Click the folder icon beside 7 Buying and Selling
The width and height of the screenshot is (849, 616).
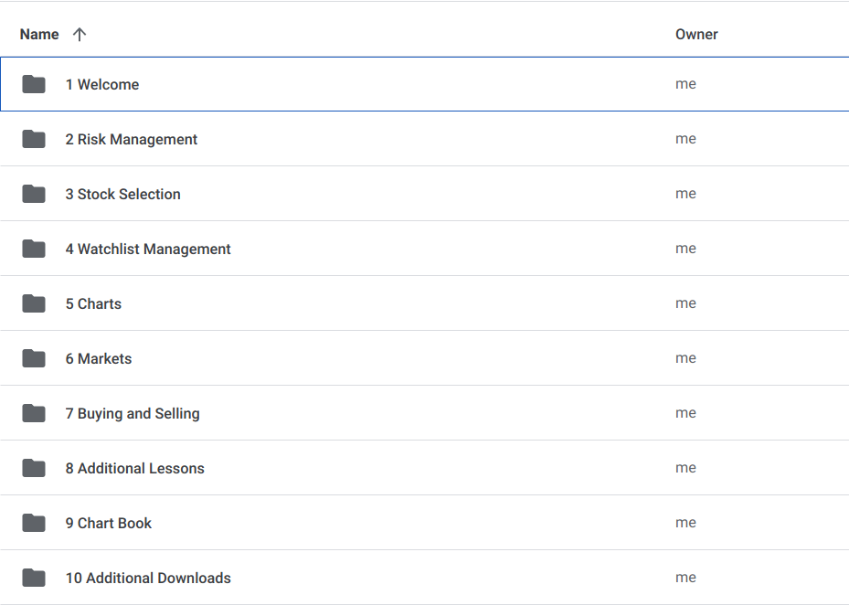33,412
